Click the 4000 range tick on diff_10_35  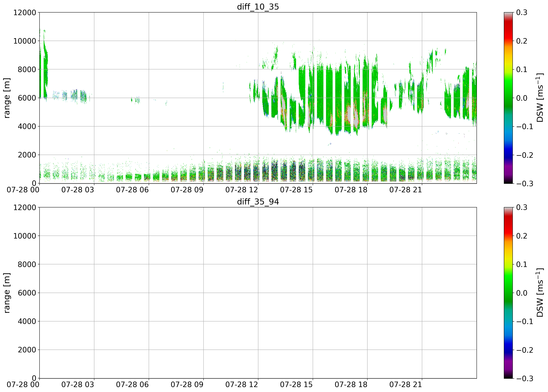(27, 126)
